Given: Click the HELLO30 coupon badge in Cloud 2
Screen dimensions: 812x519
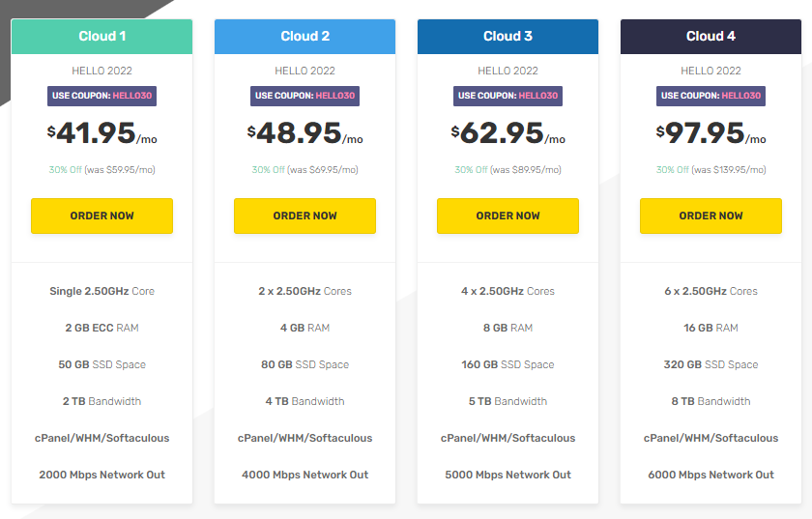Looking at the screenshot, I should coord(304,96).
